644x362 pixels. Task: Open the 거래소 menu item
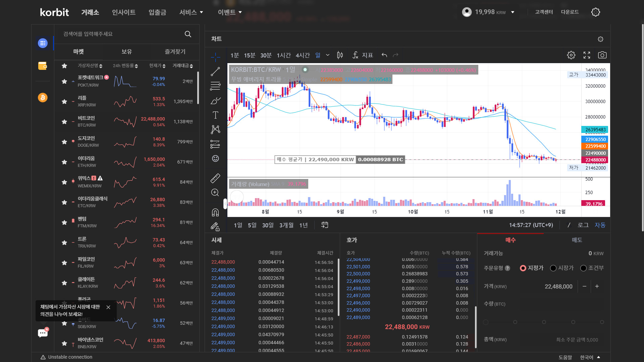pos(90,12)
